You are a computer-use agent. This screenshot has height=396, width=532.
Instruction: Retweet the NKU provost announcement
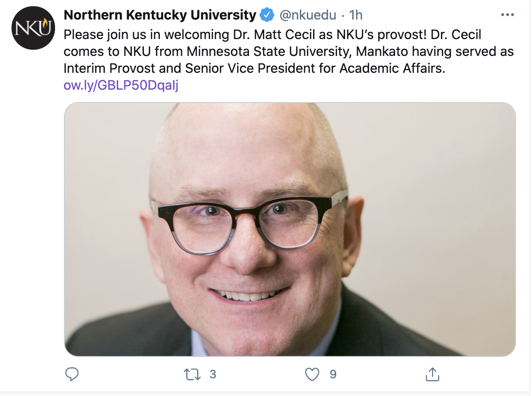pyautogui.click(x=192, y=374)
